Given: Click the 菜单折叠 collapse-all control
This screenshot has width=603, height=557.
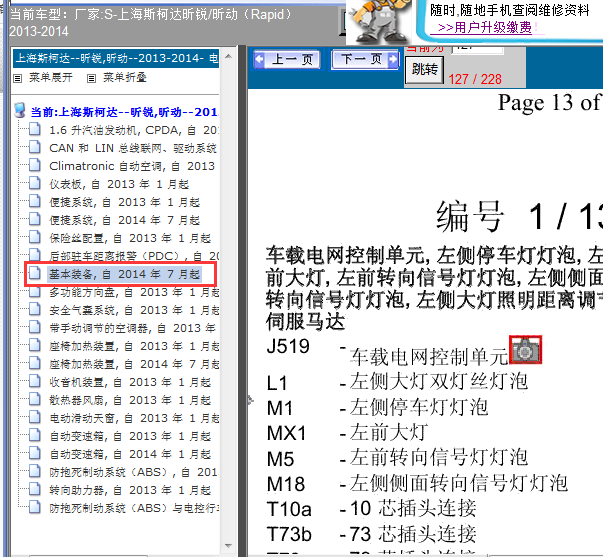Looking at the screenshot, I should (117, 78).
